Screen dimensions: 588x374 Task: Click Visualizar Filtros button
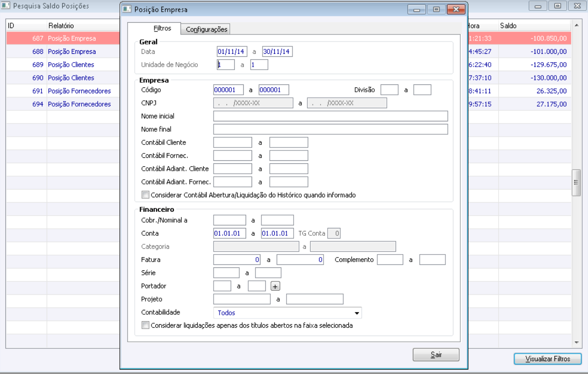point(548,359)
